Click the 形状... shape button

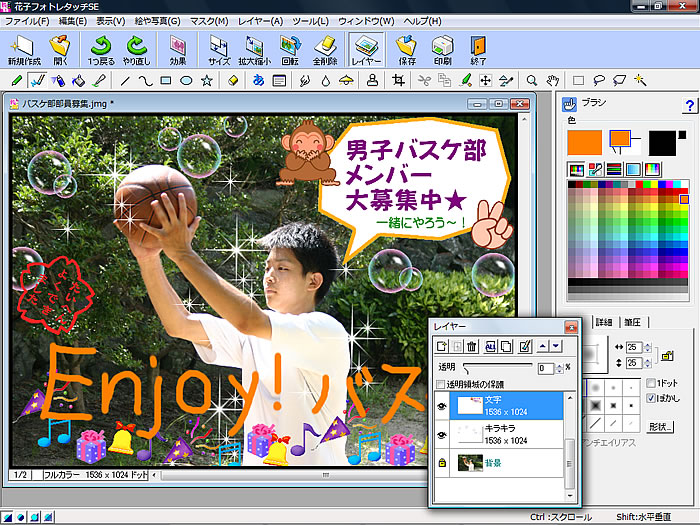(x=660, y=427)
